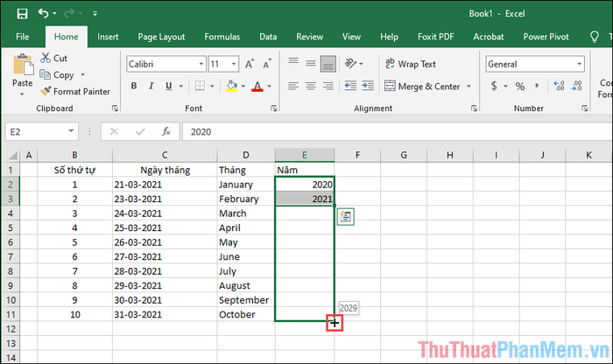The image size is (613, 364).
Task: Click the Save icon in title bar
Action: [22, 13]
